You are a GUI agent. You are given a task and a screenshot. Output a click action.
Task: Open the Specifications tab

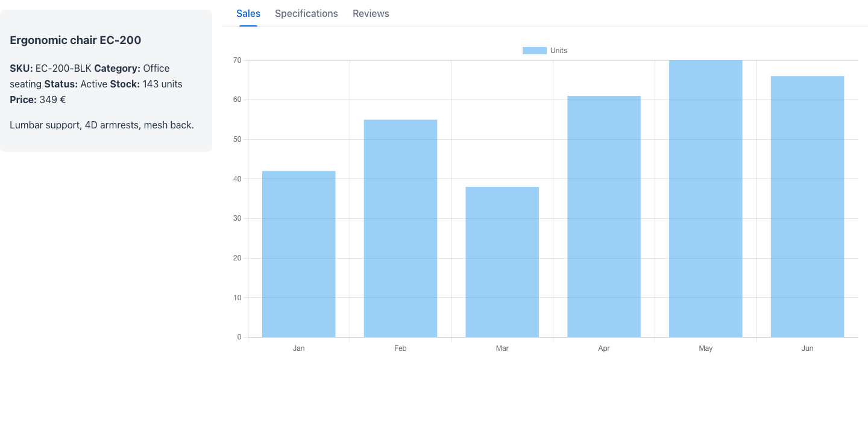pyautogui.click(x=306, y=13)
